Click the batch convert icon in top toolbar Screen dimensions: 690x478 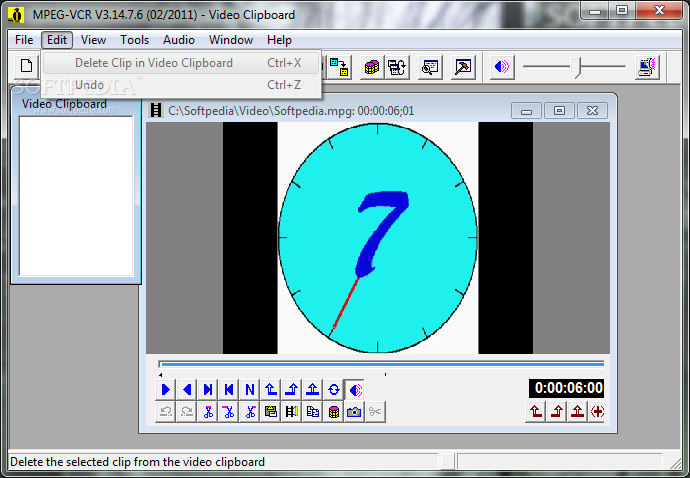(x=397, y=67)
